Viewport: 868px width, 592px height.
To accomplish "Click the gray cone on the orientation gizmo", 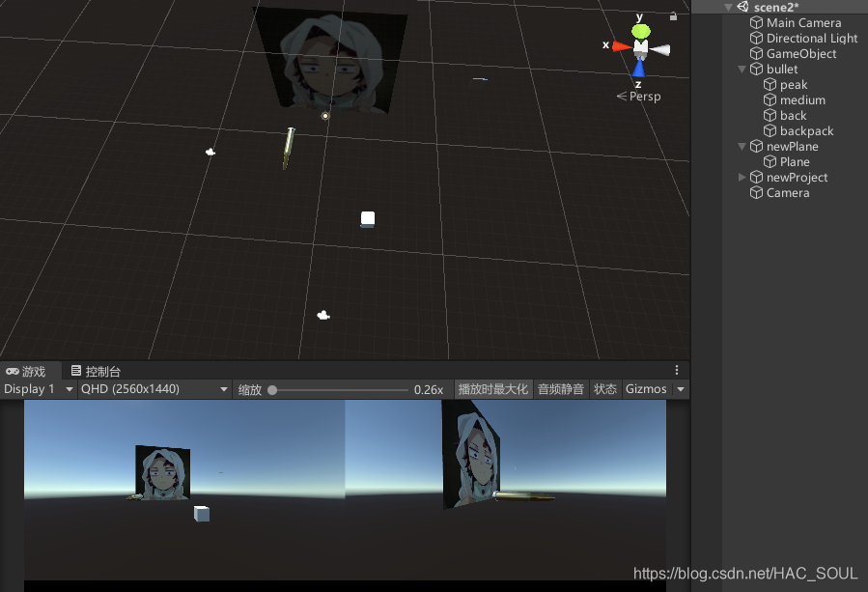I will point(660,50).
